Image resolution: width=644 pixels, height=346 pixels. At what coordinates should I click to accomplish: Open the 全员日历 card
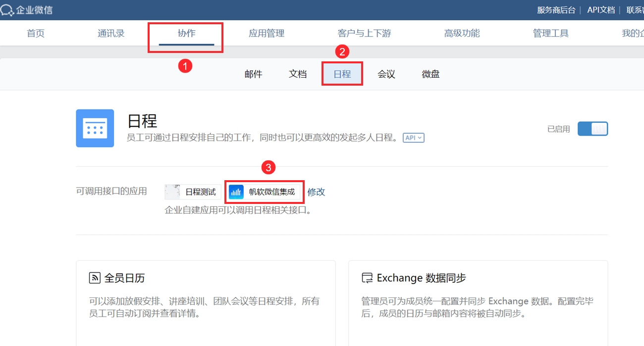coord(206,303)
